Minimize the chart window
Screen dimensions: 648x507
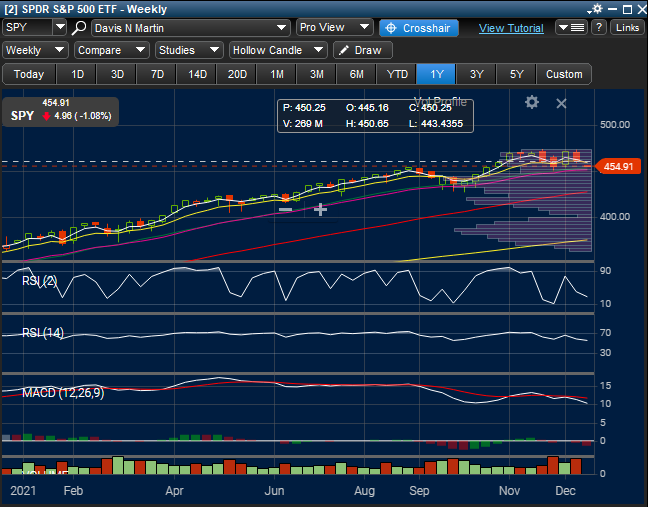(x=612, y=9)
